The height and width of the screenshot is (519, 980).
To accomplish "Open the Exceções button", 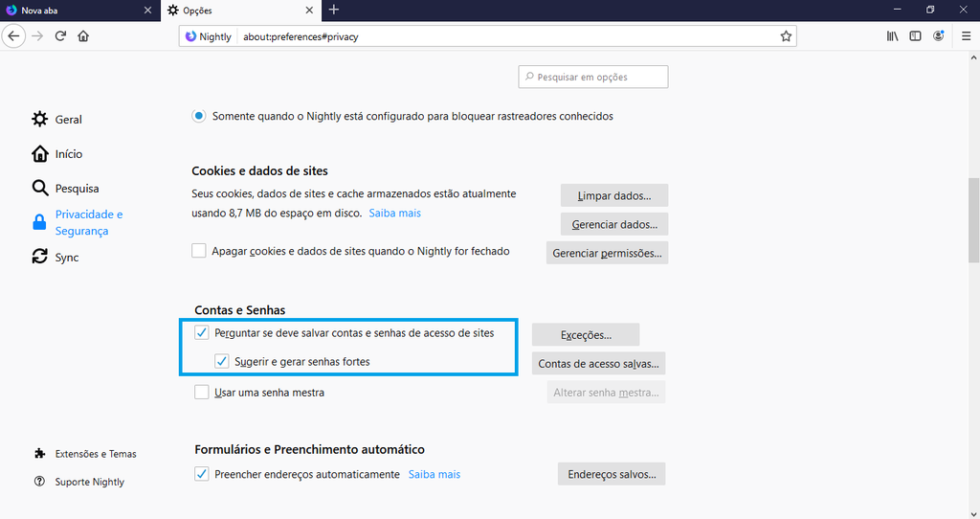I will click(x=586, y=335).
